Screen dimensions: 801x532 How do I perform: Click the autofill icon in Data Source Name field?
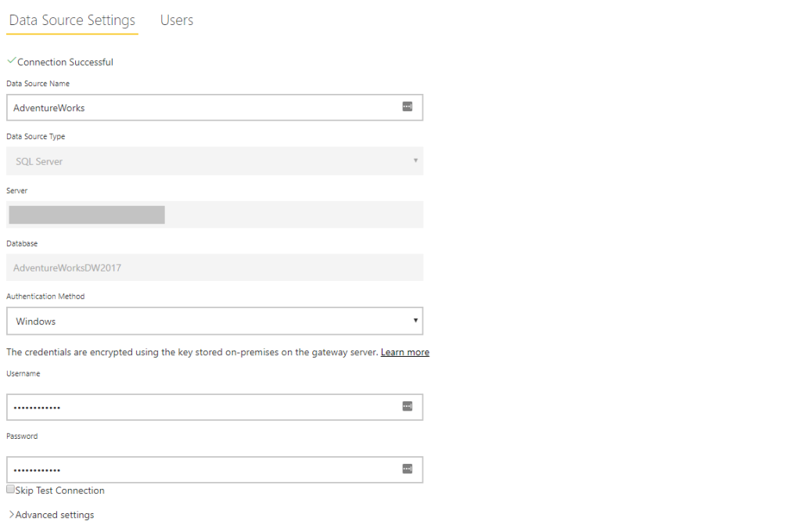tap(407, 107)
